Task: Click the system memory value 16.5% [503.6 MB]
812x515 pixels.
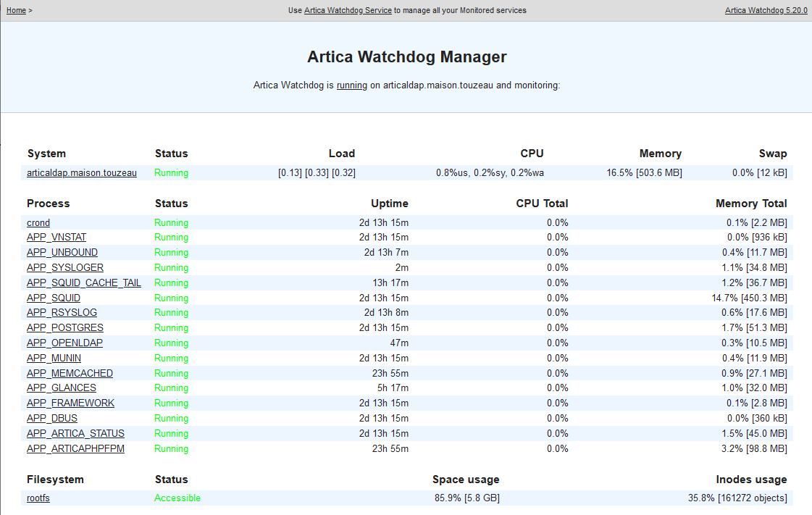Action: (x=644, y=173)
